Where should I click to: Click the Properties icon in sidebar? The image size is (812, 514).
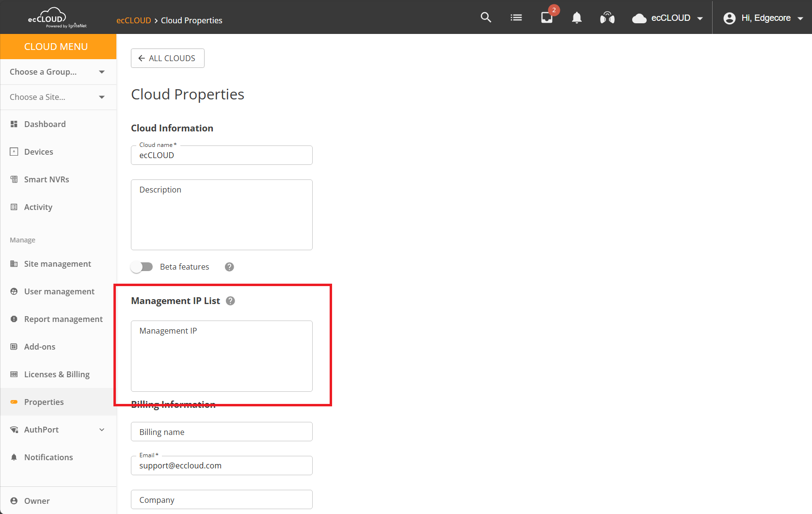coord(14,402)
